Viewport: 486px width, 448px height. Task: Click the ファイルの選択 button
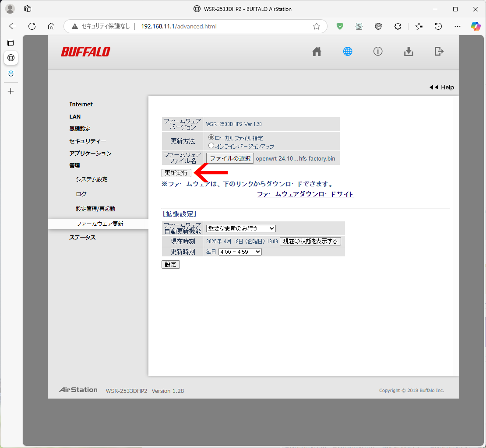[x=230, y=158]
